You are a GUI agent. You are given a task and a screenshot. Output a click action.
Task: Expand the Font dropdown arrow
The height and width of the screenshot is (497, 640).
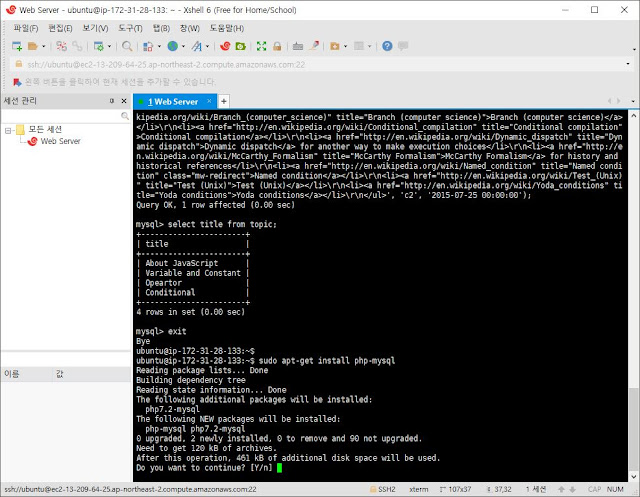point(207,47)
